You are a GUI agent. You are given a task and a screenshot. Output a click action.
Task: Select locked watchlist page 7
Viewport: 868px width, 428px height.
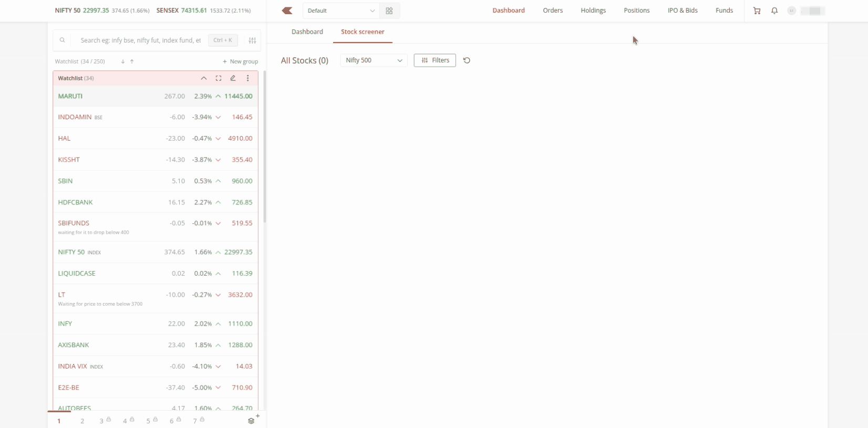point(198,421)
